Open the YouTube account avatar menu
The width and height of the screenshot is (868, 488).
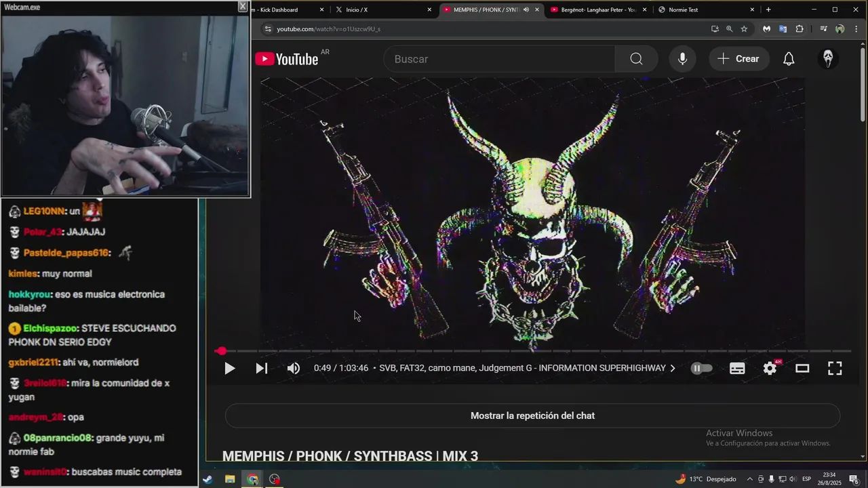point(828,58)
